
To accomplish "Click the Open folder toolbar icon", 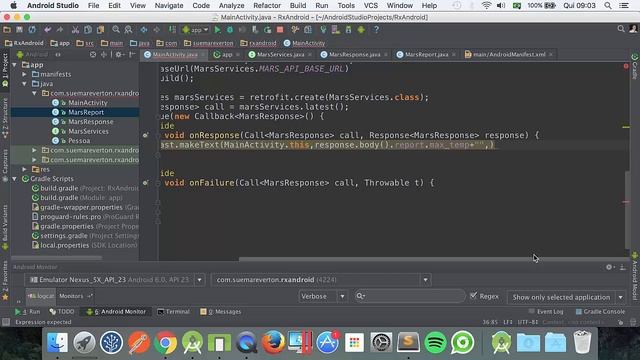I will coord(7,30).
